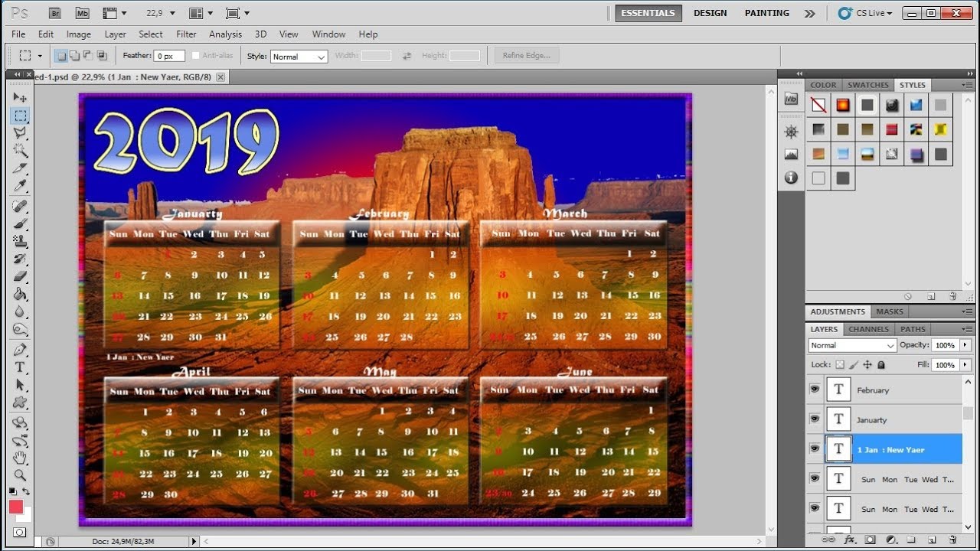Image resolution: width=980 pixels, height=551 pixels.
Task: Hide the Januarty text layer
Action: 815,419
